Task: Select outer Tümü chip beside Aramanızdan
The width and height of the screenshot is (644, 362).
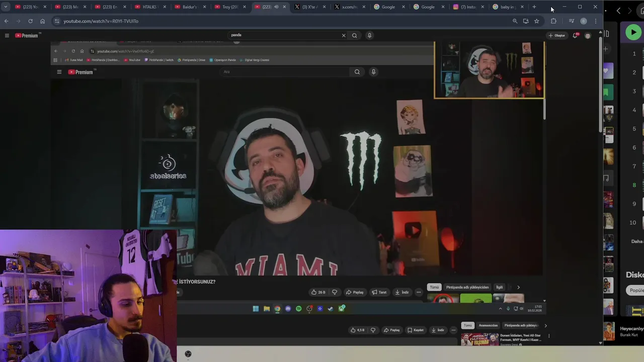Action: (x=468, y=325)
